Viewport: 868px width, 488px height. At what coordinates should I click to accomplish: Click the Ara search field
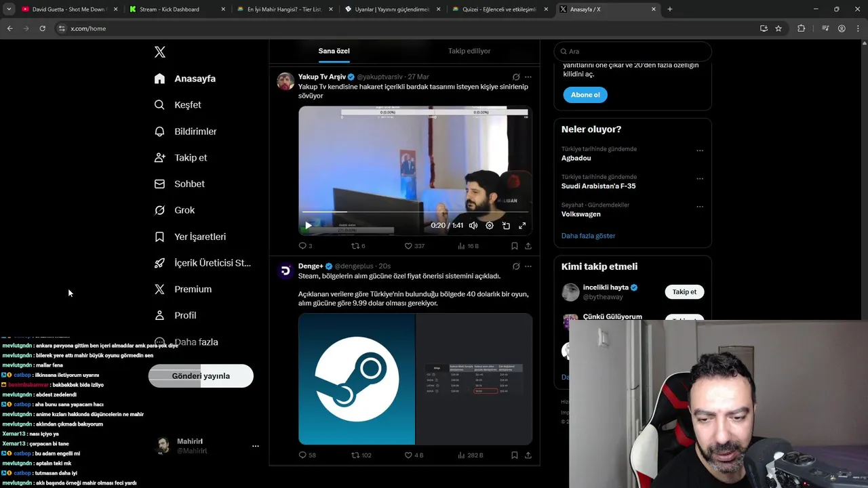tap(633, 52)
